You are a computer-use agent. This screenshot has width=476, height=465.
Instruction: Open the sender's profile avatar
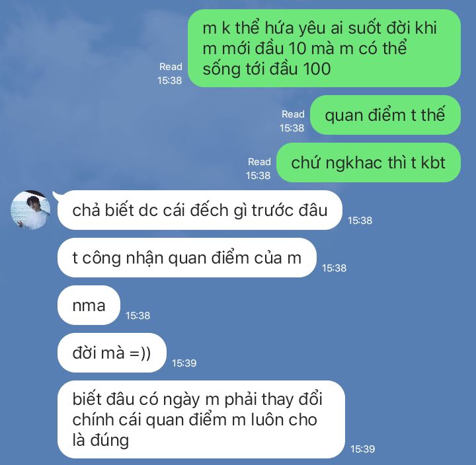pyautogui.click(x=30, y=210)
